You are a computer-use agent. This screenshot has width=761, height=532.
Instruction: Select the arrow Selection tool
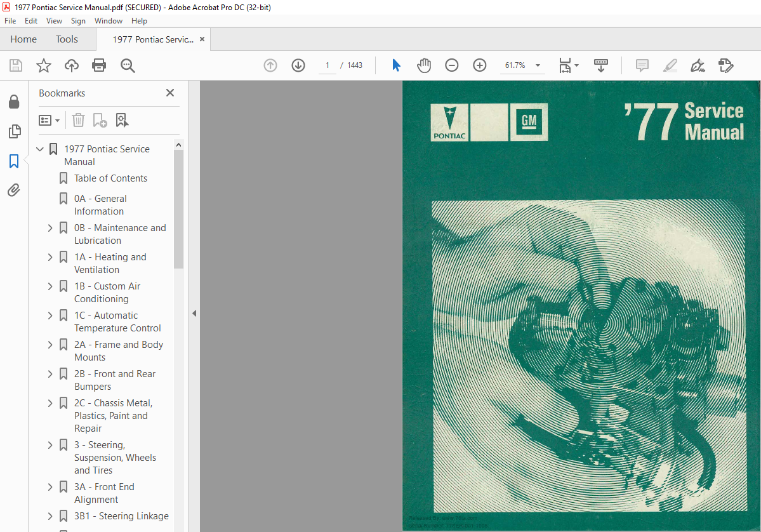pos(397,65)
